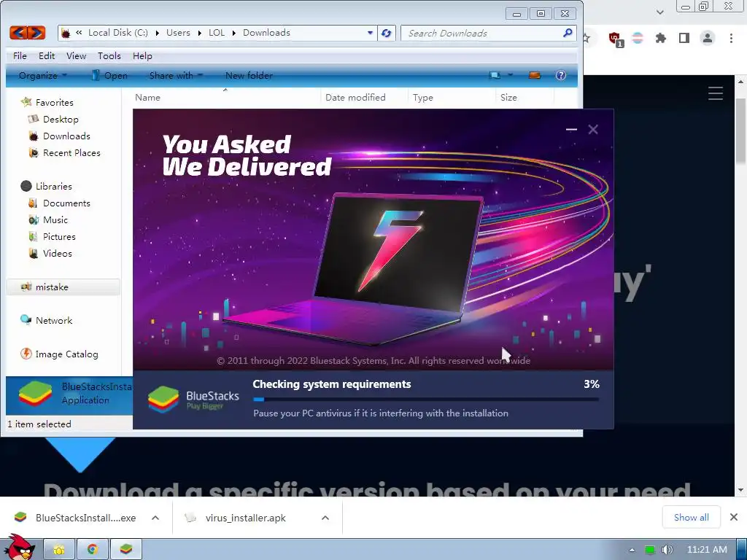
Task: Sort by Date modified column
Action: pyautogui.click(x=355, y=98)
